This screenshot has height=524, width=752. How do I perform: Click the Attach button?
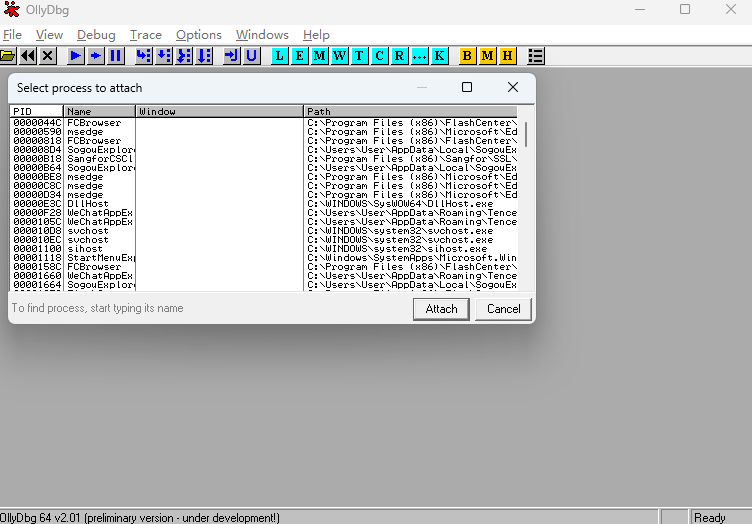tap(441, 309)
